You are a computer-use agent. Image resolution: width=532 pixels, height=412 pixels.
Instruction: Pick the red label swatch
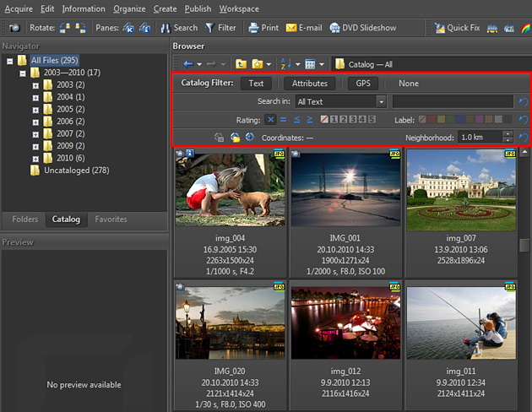point(432,119)
